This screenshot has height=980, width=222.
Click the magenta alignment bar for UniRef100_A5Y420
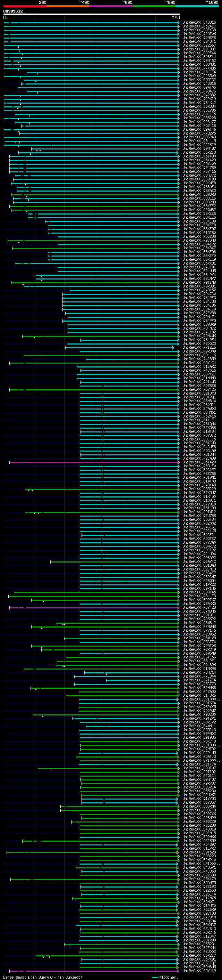[x=94, y=462]
